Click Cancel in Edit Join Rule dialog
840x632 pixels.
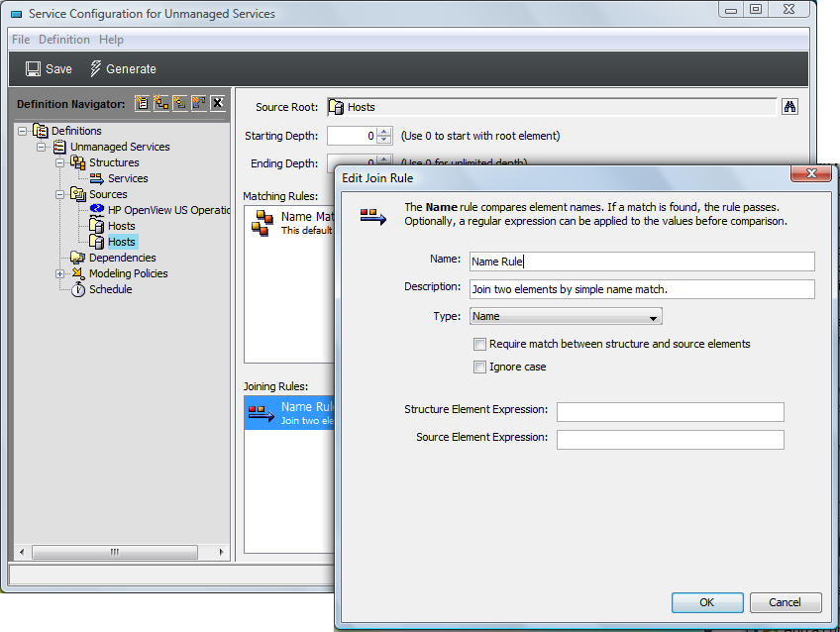tap(786, 602)
